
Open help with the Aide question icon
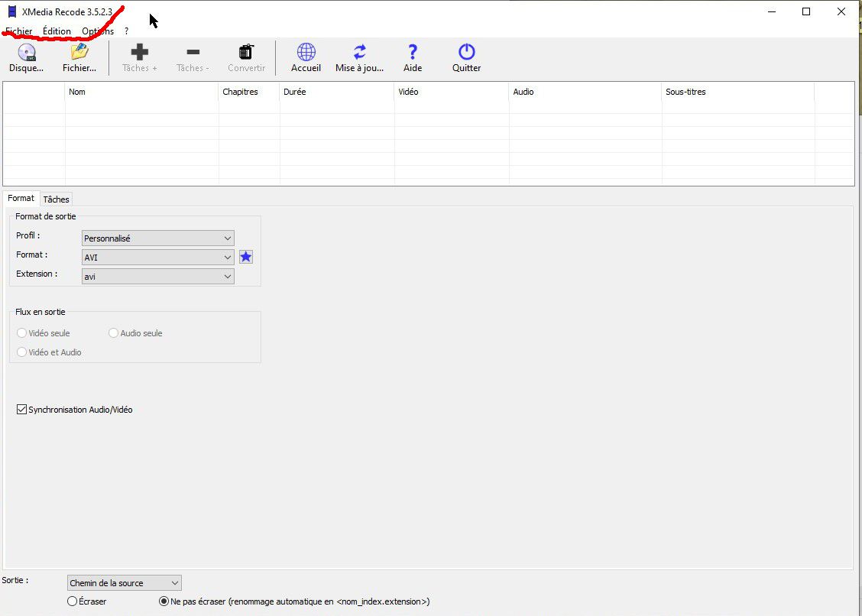(x=413, y=52)
